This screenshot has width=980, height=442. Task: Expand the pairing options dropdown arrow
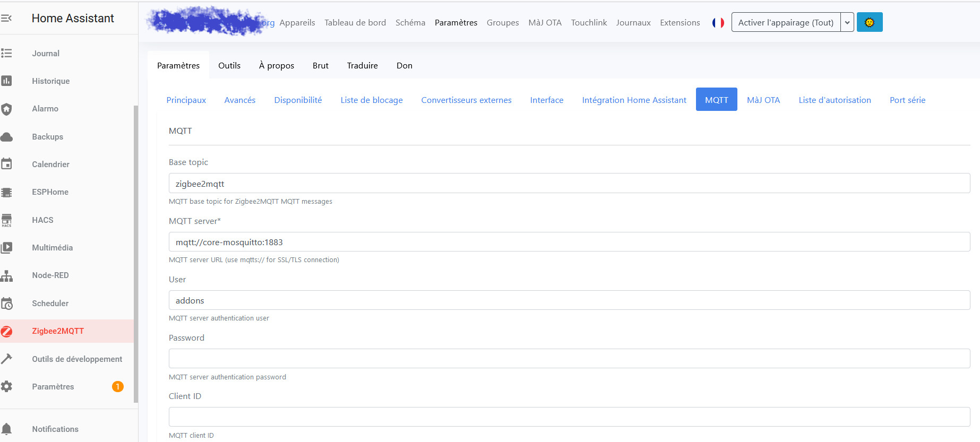[847, 22]
